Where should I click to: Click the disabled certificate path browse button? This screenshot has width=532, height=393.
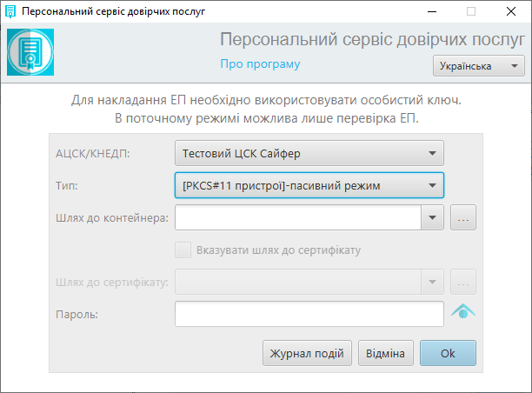click(x=463, y=282)
